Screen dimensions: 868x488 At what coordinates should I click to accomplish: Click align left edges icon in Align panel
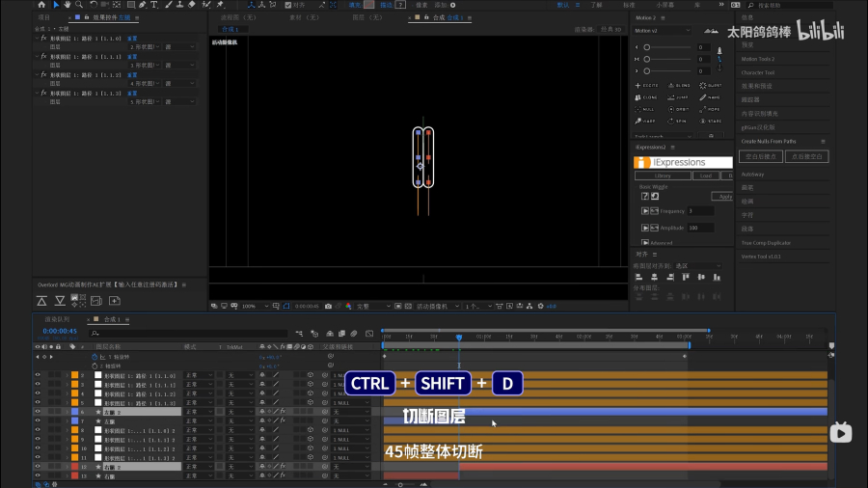pyautogui.click(x=638, y=277)
